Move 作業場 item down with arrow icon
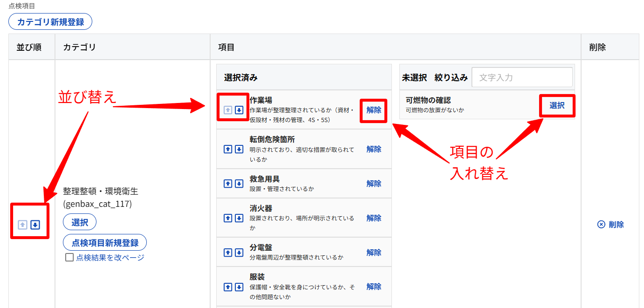Screen dimensions: 644x308 (x=239, y=110)
